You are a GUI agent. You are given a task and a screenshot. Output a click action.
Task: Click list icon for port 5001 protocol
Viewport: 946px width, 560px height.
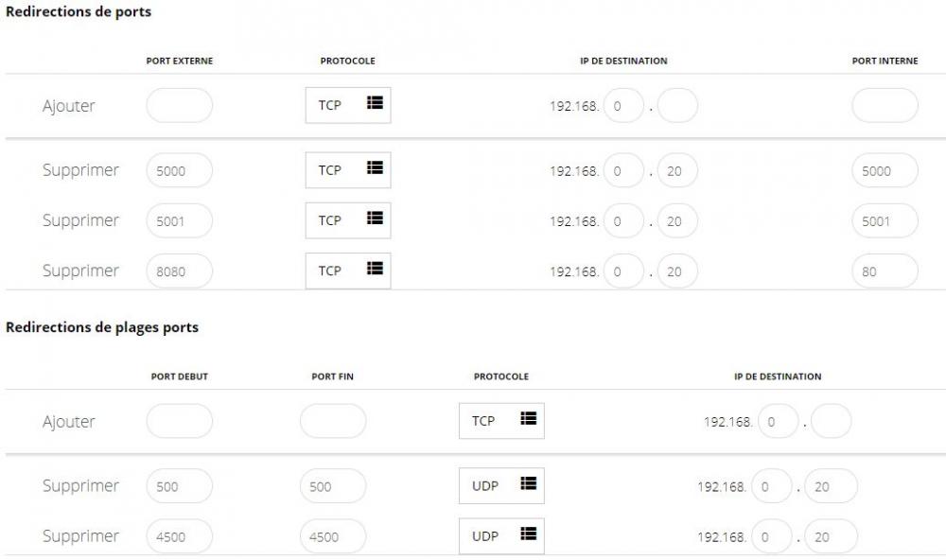[x=375, y=219]
